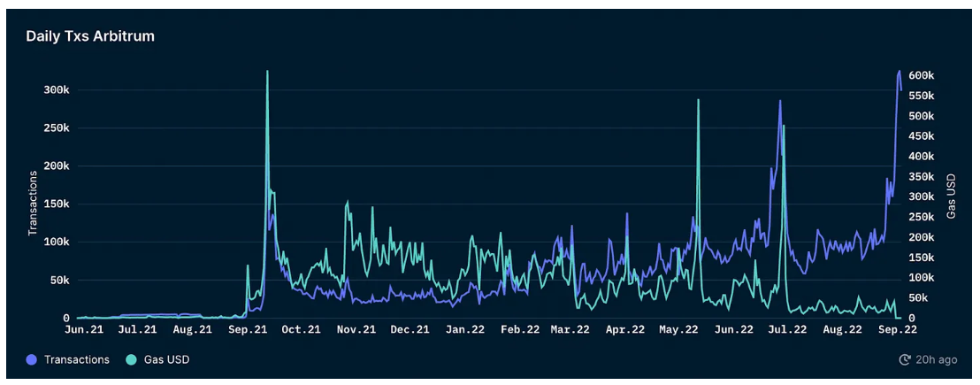Toggle the Gas USD legend entry
This screenshot has height=385, width=980.
(x=158, y=359)
